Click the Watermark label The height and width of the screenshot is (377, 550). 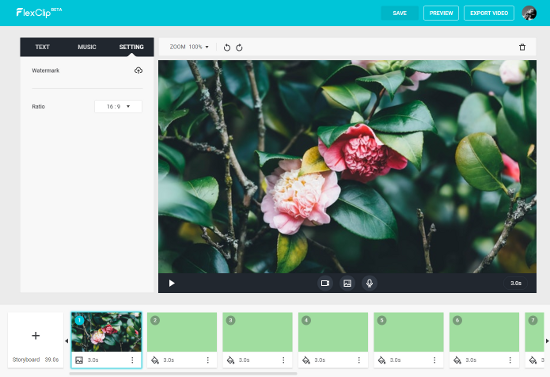pyautogui.click(x=46, y=70)
